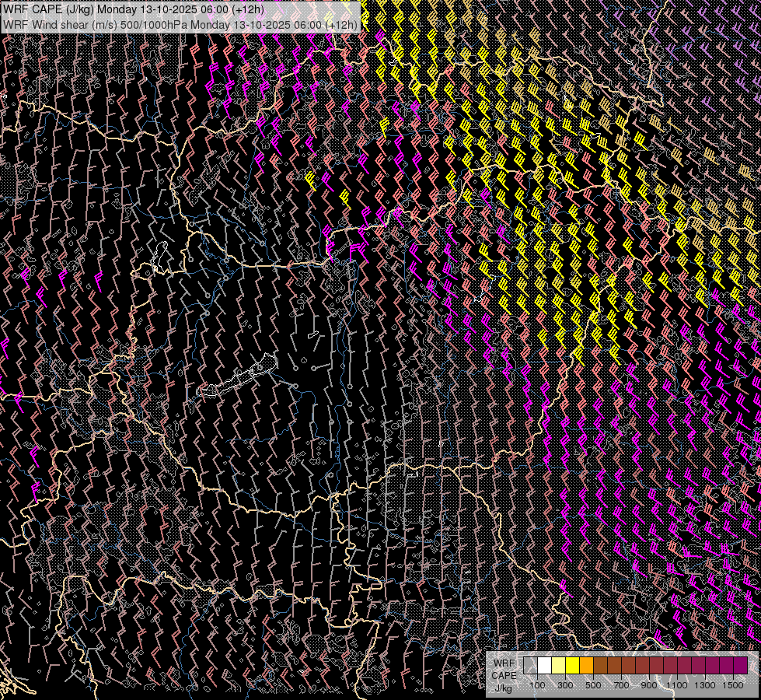Screen dimensions: 761x700
Task: Click the 1300 legend scale value
Action: (x=705, y=685)
